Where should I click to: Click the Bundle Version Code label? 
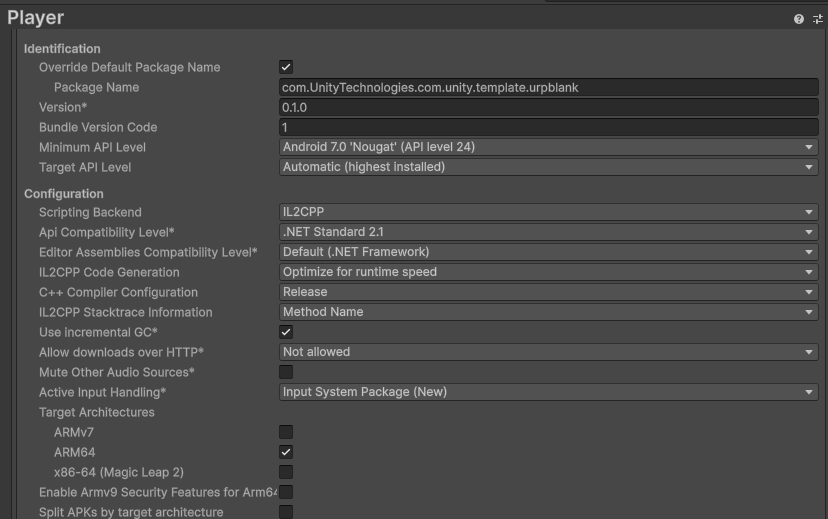click(98, 127)
